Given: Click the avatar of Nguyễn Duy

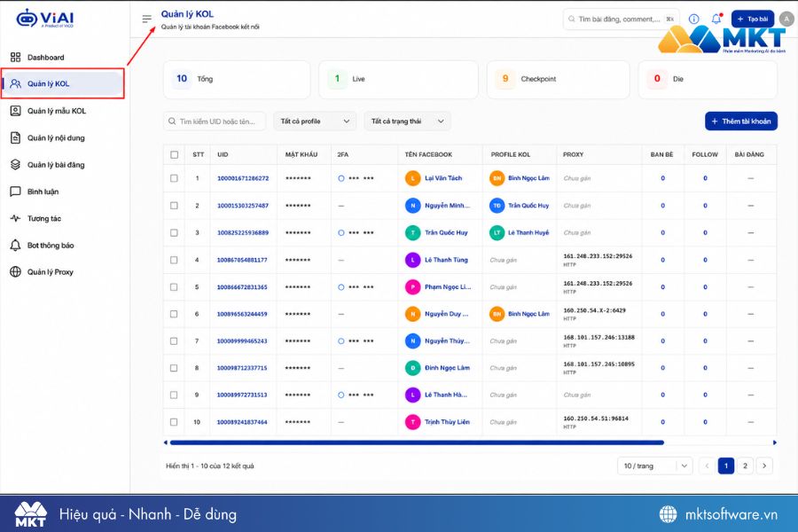Looking at the screenshot, I should [x=412, y=314].
